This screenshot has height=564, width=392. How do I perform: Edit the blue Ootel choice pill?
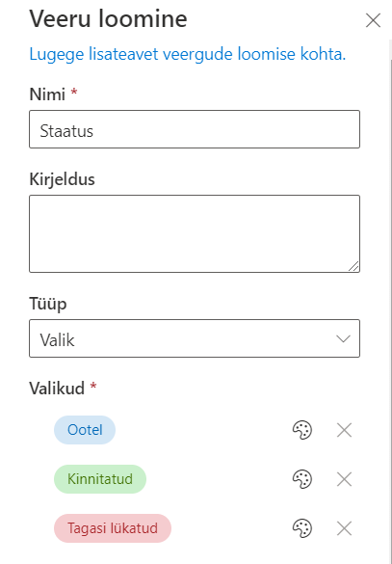85,430
